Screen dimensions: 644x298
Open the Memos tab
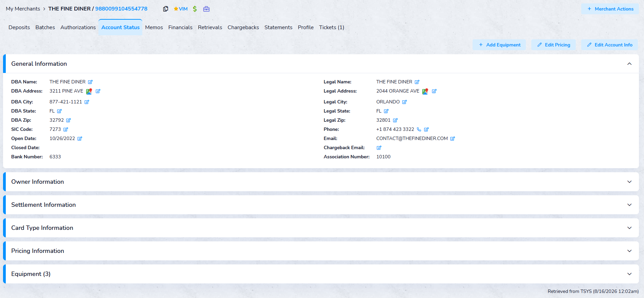coord(154,27)
